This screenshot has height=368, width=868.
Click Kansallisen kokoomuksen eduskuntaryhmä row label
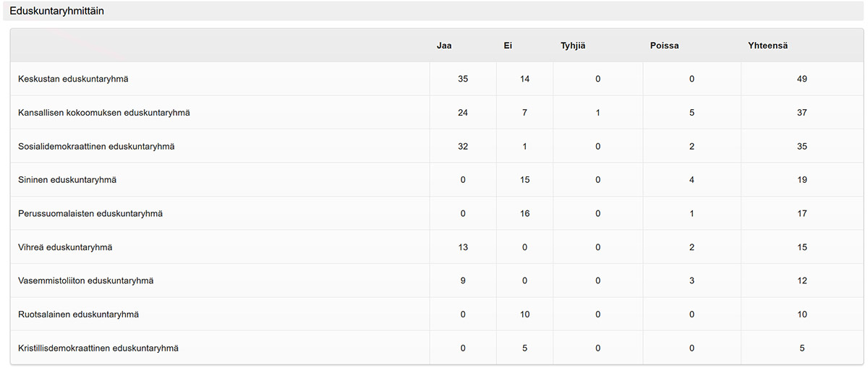pos(104,113)
